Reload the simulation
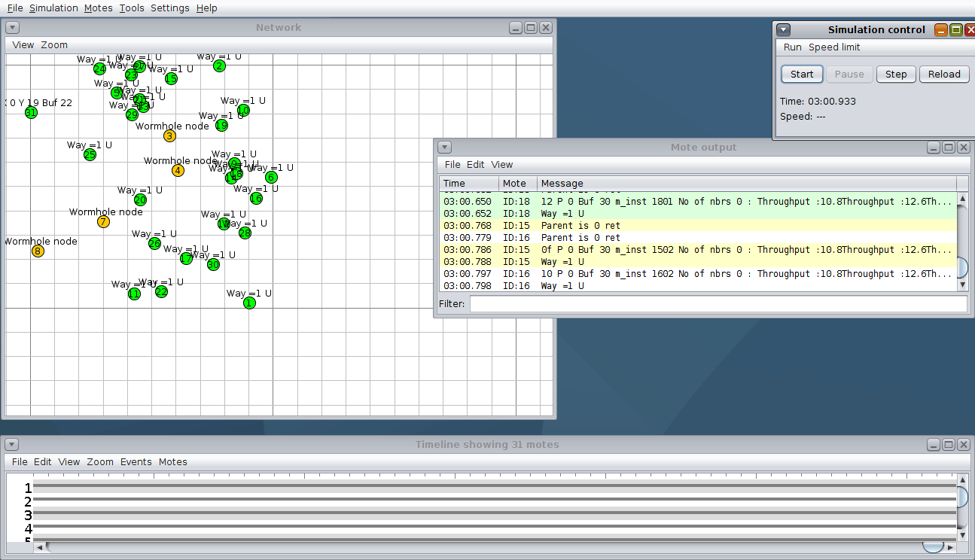Image resolution: width=975 pixels, height=560 pixels. coord(944,75)
